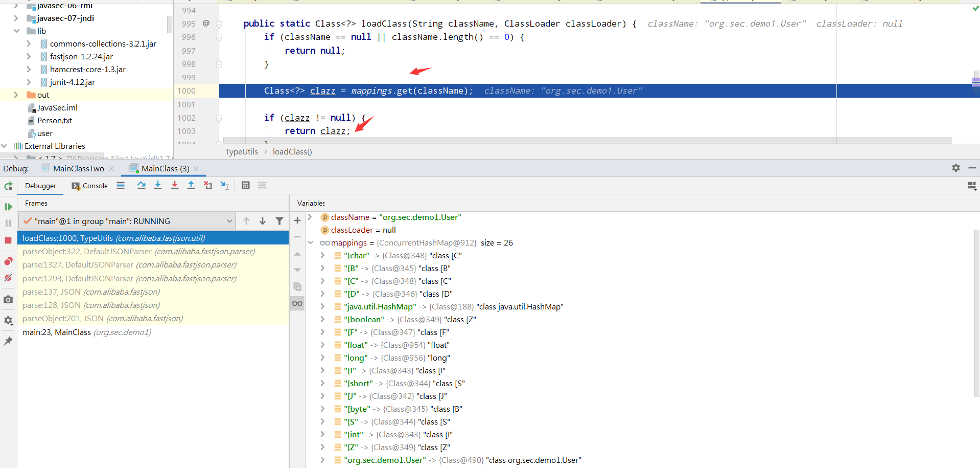Duplicate the selected watch
Image resolution: width=980 pixels, height=468 pixels.
(297, 286)
